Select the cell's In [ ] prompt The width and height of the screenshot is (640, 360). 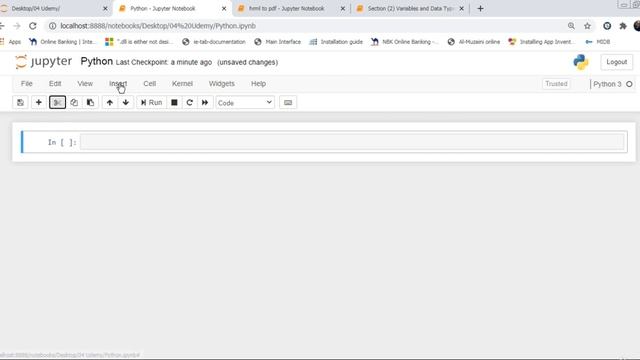[x=62, y=142]
